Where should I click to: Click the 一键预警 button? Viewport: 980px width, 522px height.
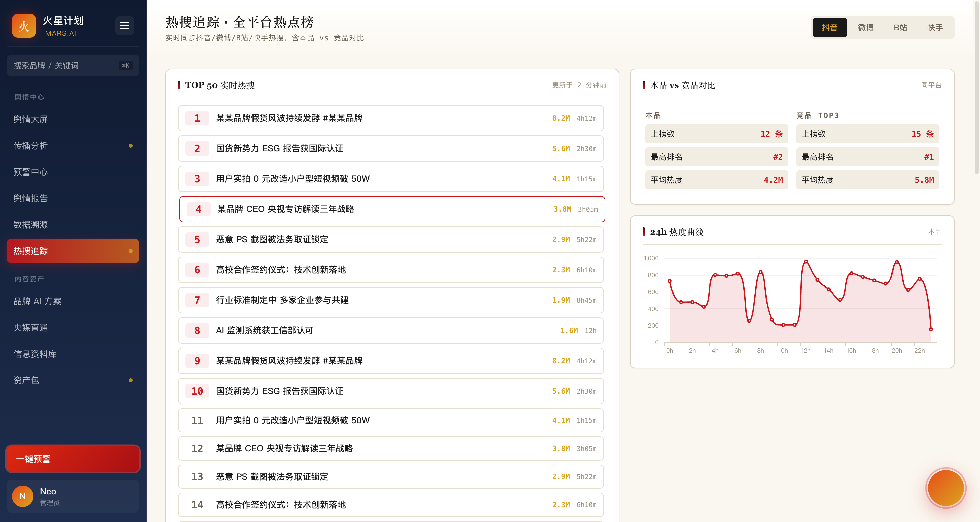[73, 459]
